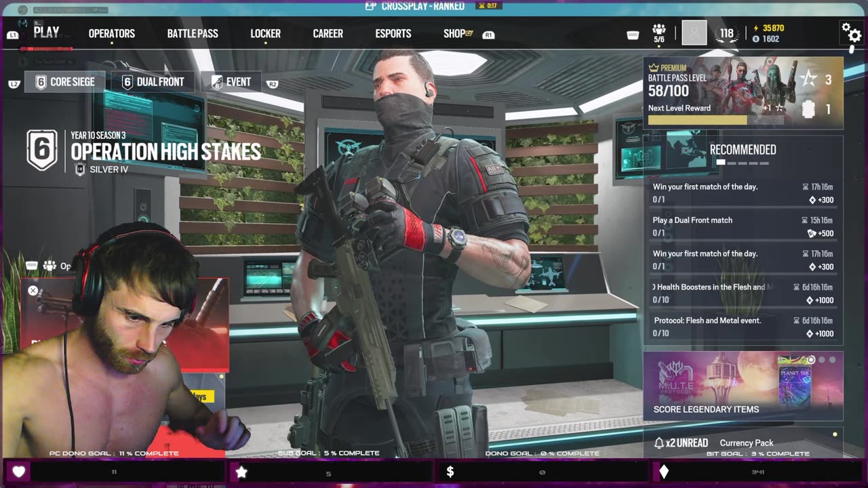868x488 pixels.
Task: Click the keyboard input device icon
Action: click(633, 35)
